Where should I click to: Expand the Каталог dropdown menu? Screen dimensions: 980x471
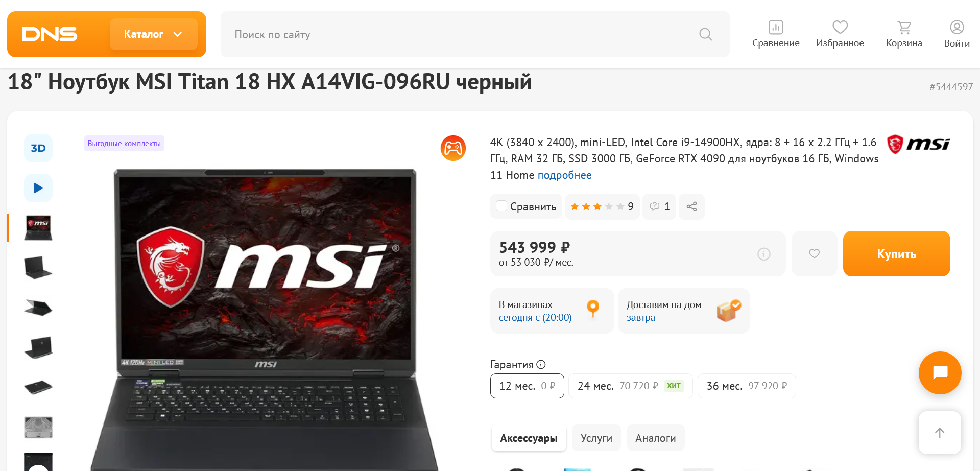(153, 34)
